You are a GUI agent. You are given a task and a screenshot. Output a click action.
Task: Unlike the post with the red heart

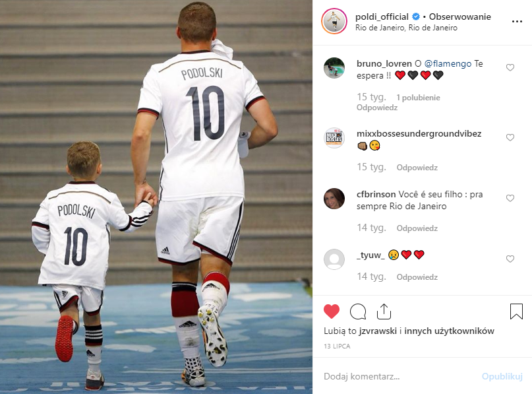pyautogui.click(x=332, y=312)
